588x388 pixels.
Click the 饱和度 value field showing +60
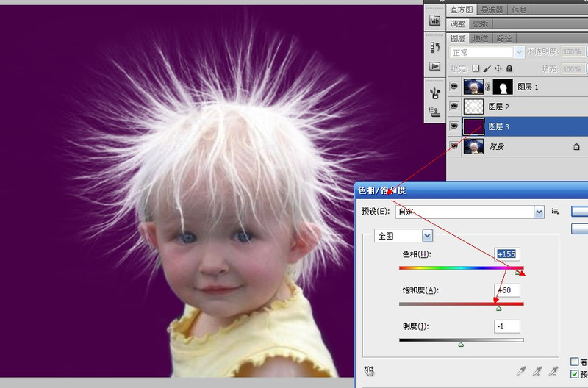point(507,290)
